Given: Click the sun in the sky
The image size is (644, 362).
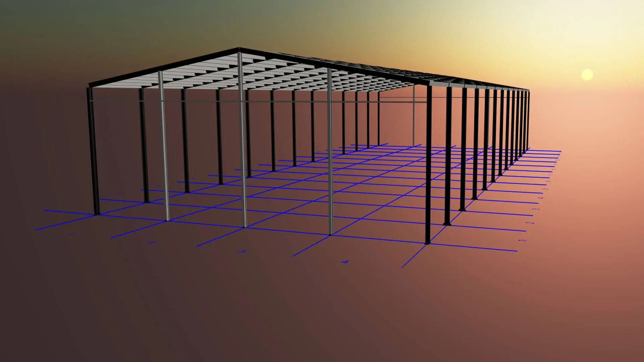Looking at the screenshot, I should [587, 75].
